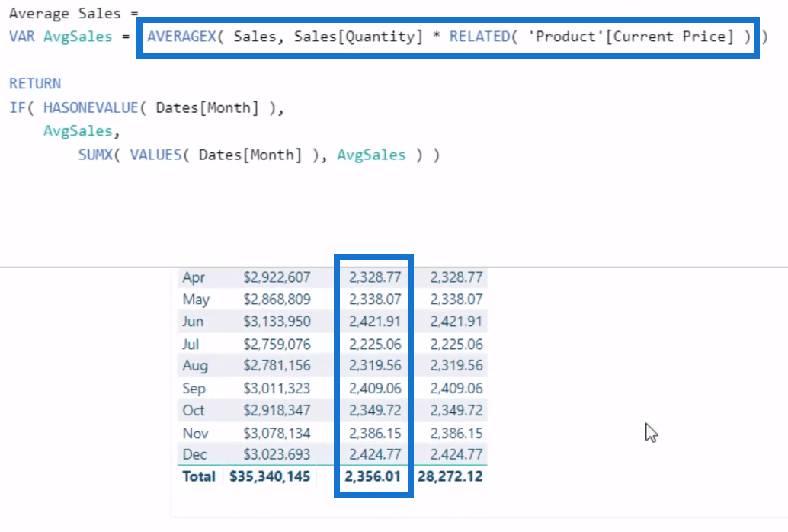Click the VALUES function in the formula
Screen dimensions: 788x532
[155, 155]
